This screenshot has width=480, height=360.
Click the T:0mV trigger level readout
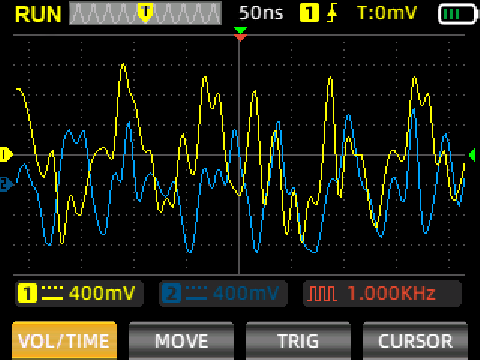point(387,13)
